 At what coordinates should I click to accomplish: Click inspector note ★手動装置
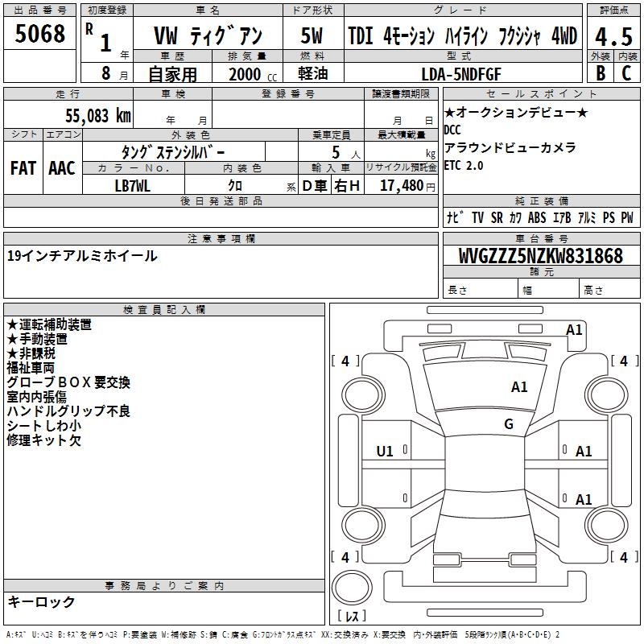(x=37, y=339)
